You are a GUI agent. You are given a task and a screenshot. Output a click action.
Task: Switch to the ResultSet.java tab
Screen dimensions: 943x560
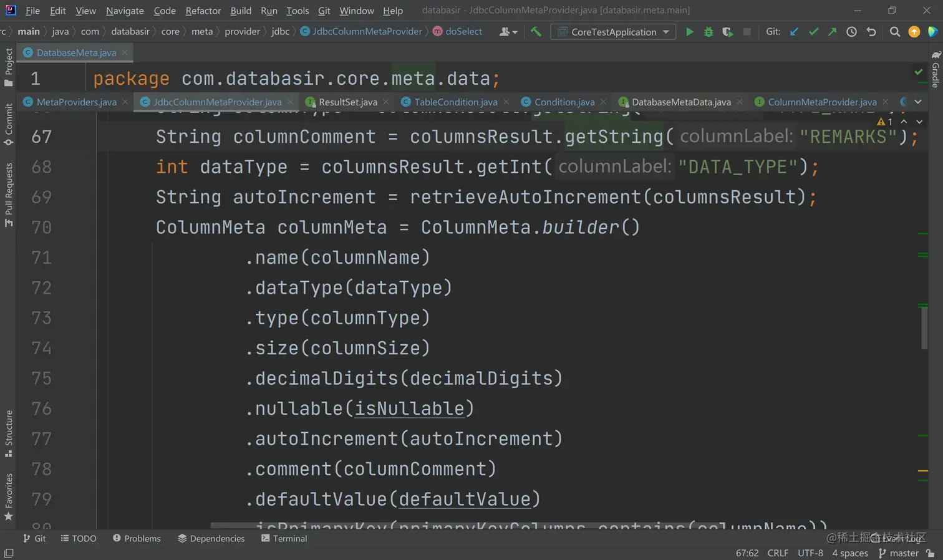pyautogui.click(x=347, y=102)
